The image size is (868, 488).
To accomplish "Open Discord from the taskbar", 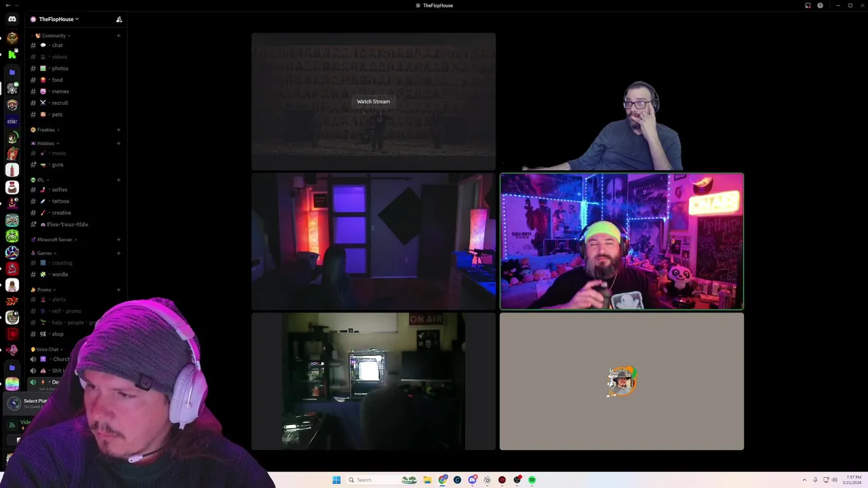I will tap(472, 480).
